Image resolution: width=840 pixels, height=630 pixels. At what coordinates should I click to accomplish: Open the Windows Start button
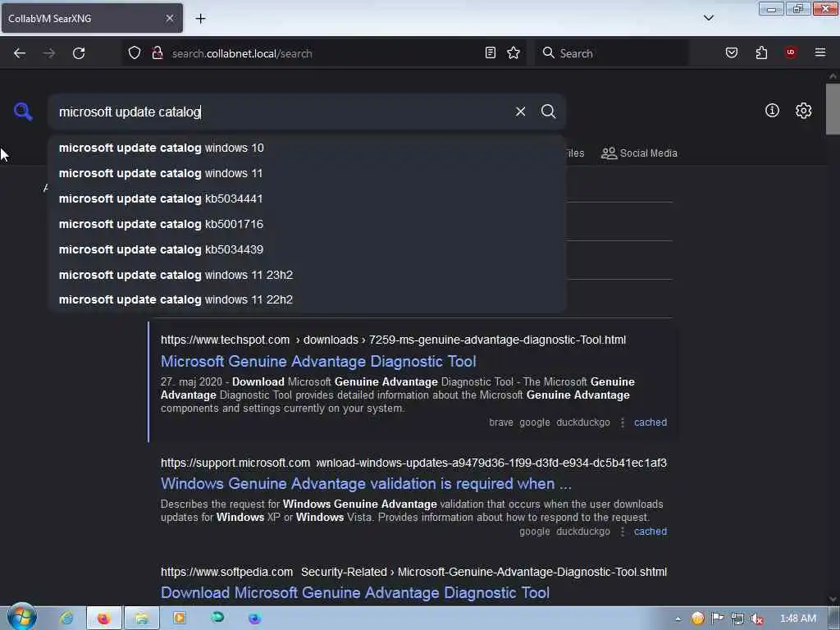point(21,617)
